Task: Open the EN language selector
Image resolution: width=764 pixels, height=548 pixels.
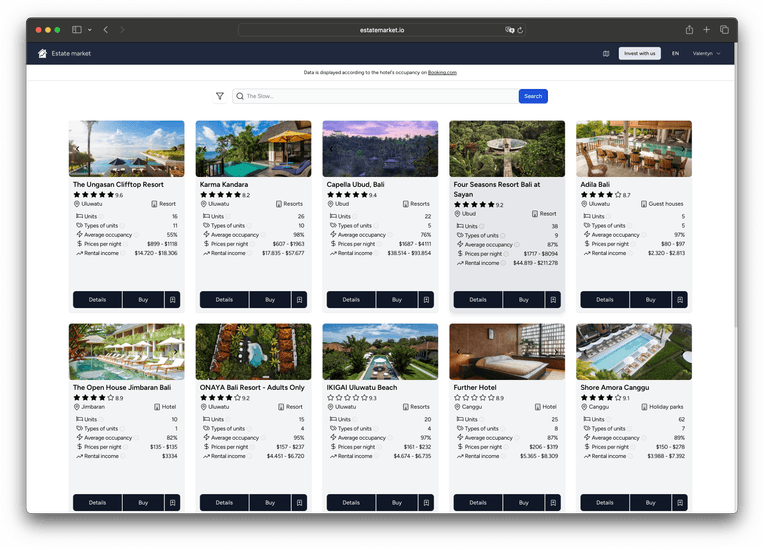Action: [x=675, y=54]
